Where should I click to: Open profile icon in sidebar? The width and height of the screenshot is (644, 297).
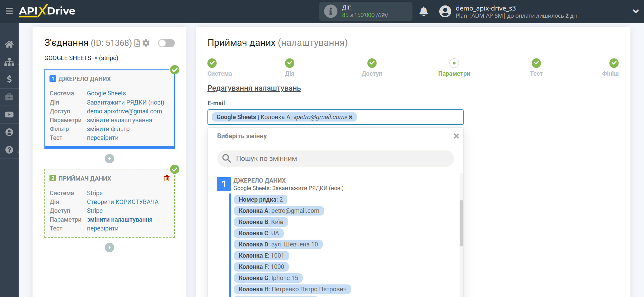9,132
